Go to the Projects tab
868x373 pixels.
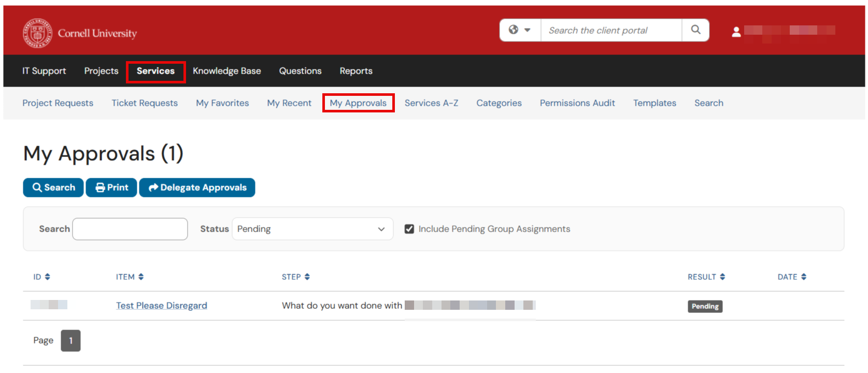point(101,71)
